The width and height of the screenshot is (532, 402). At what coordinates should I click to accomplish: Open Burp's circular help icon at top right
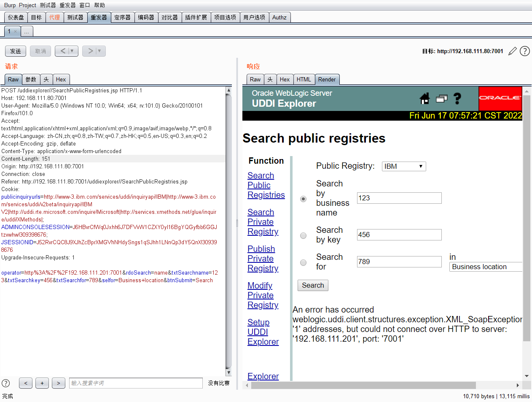coord(524,51)
